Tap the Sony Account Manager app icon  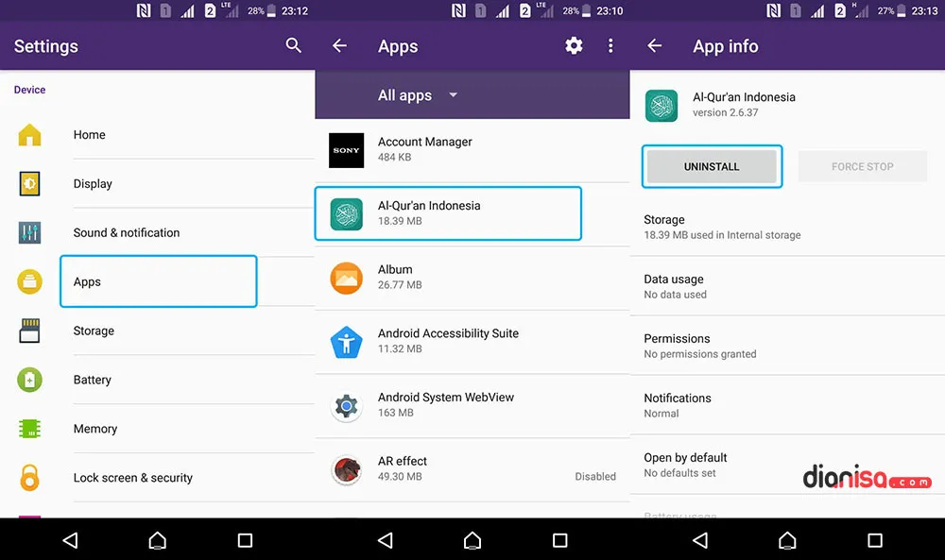[346, 150]
